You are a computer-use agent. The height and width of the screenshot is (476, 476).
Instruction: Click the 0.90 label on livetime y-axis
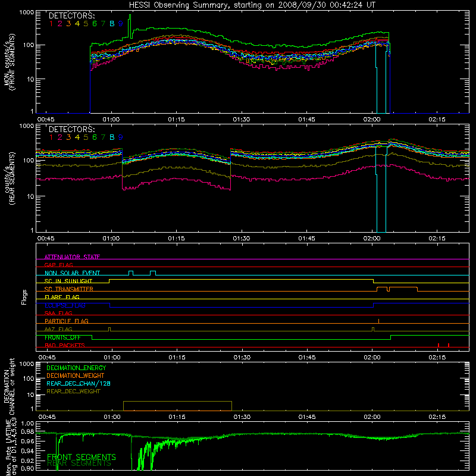pos(28,468)
